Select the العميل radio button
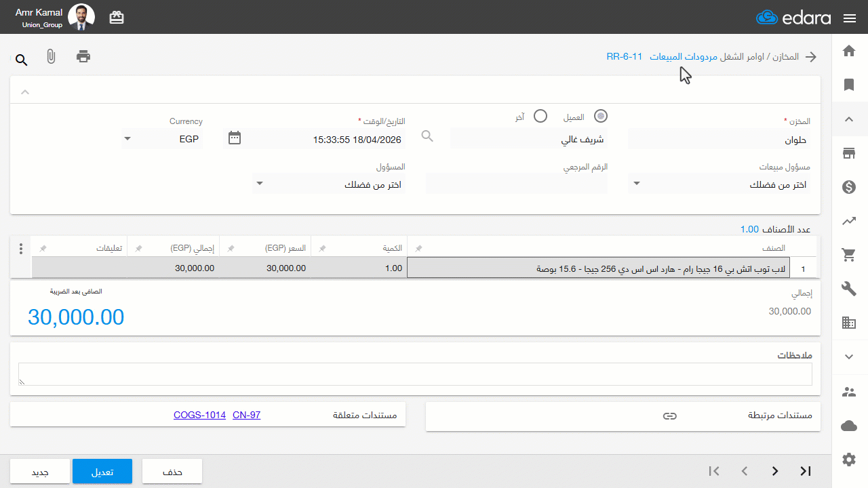The width and height of the screenshot is (868, 488). coord(601,116)
